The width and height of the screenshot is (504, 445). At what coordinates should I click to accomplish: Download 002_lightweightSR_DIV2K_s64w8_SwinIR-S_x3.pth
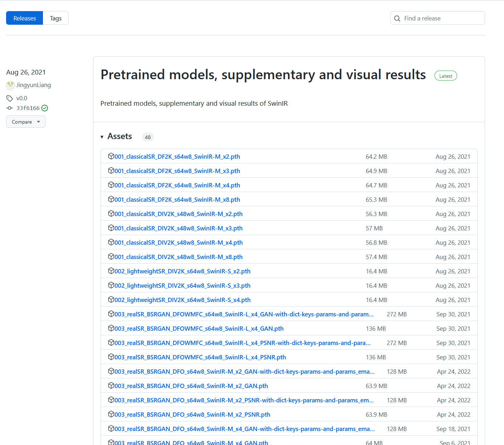click(183, 286)
